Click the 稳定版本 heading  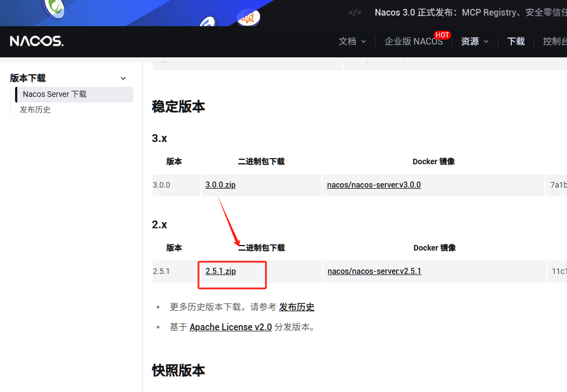(178, 107)
